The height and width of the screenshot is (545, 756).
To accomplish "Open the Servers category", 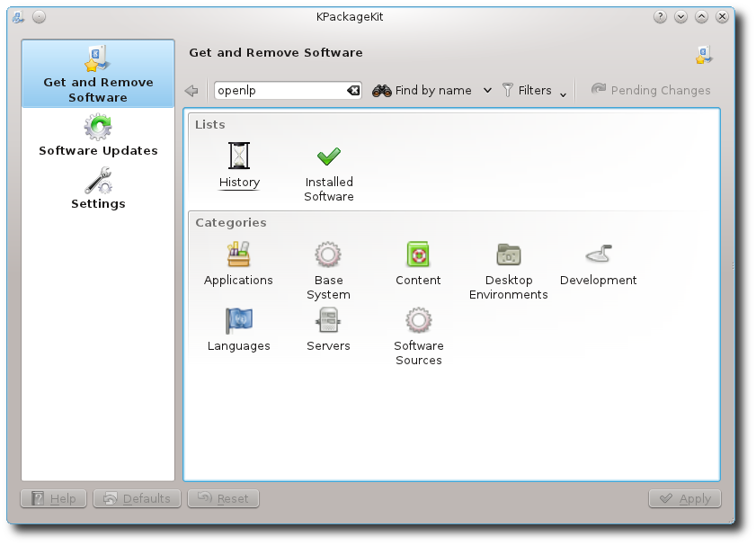I will (x=328, y=330).
